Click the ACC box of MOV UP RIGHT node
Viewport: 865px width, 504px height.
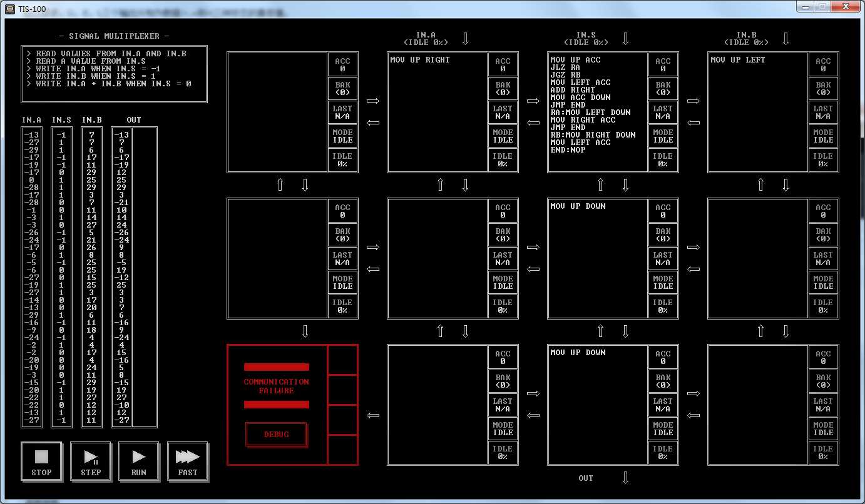503,64
